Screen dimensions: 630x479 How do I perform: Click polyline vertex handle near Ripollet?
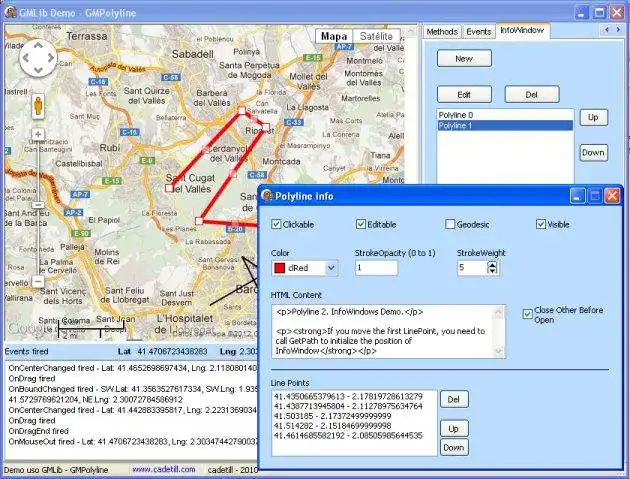coord(266,127)
